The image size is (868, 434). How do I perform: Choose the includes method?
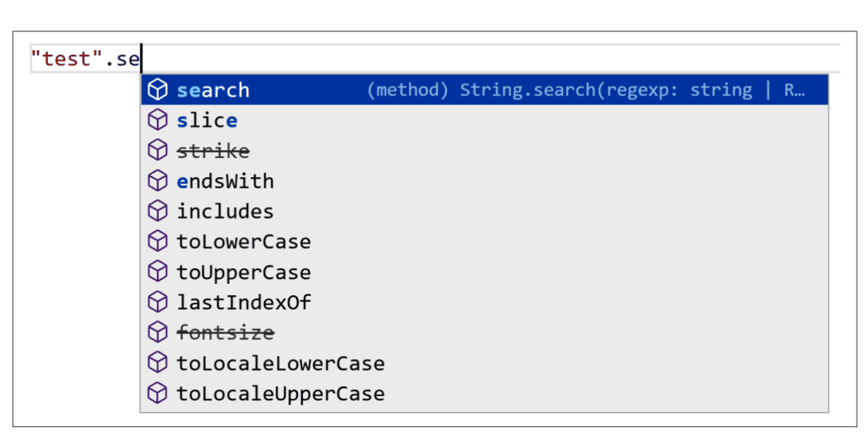coord(484,212)
